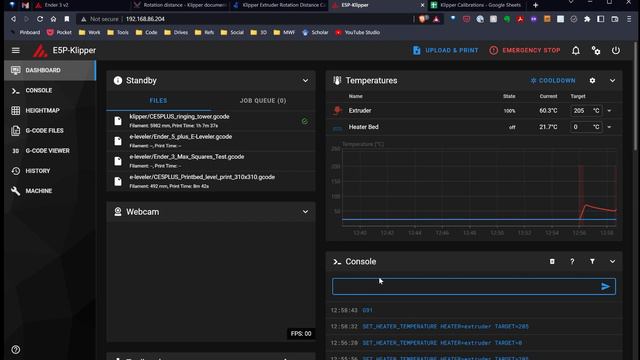Open the Work bookmarks folder
The height and width of the screenshot is (360, 640).
(x=89, y=32)
